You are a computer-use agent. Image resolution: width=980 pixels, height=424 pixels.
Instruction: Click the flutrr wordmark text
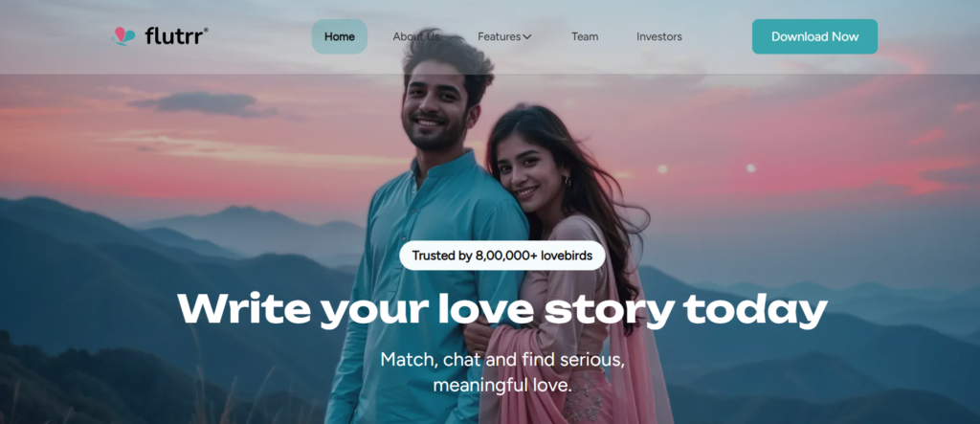(174, 35)
